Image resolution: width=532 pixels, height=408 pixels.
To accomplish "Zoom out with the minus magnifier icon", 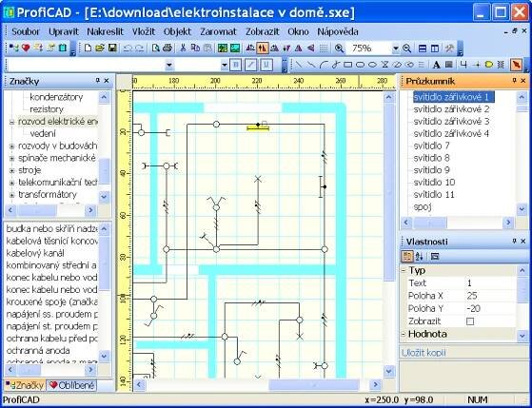I will 406,49.
